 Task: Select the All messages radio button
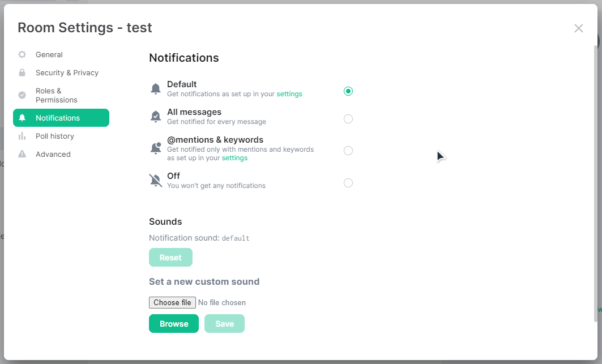pyautogui.click(x=348, y=119)
